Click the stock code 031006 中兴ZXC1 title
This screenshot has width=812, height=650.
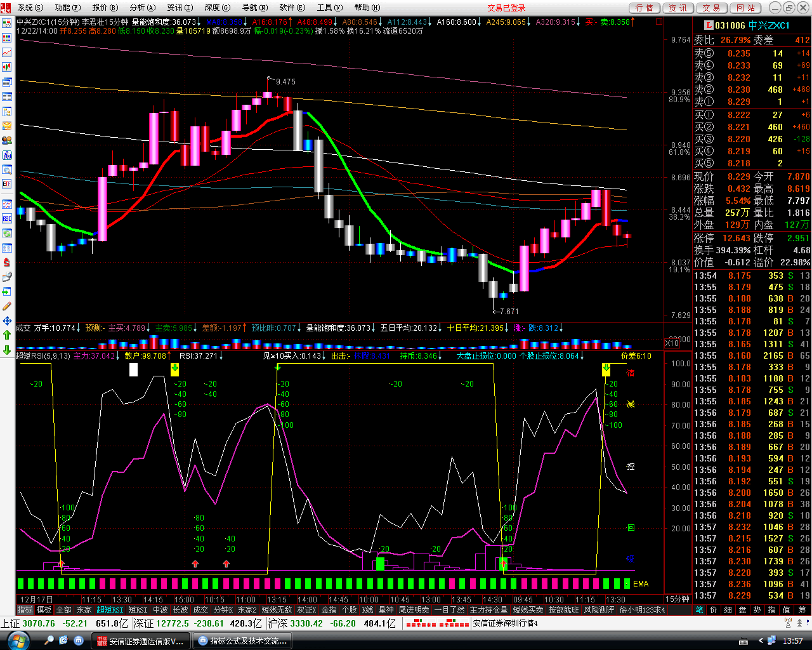752,25
